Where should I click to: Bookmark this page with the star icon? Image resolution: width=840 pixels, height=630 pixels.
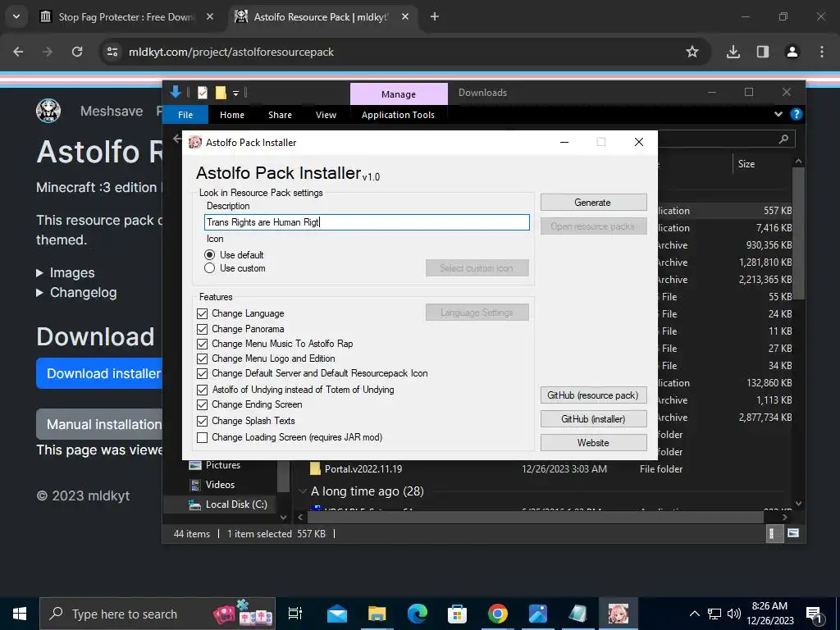click(x=692, y=52)
